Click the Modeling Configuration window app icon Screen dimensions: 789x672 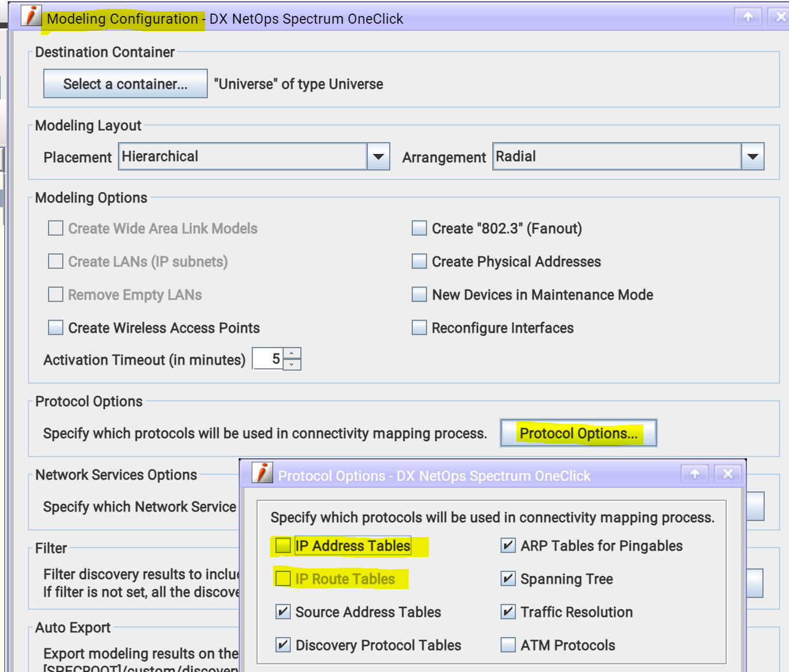31,16
